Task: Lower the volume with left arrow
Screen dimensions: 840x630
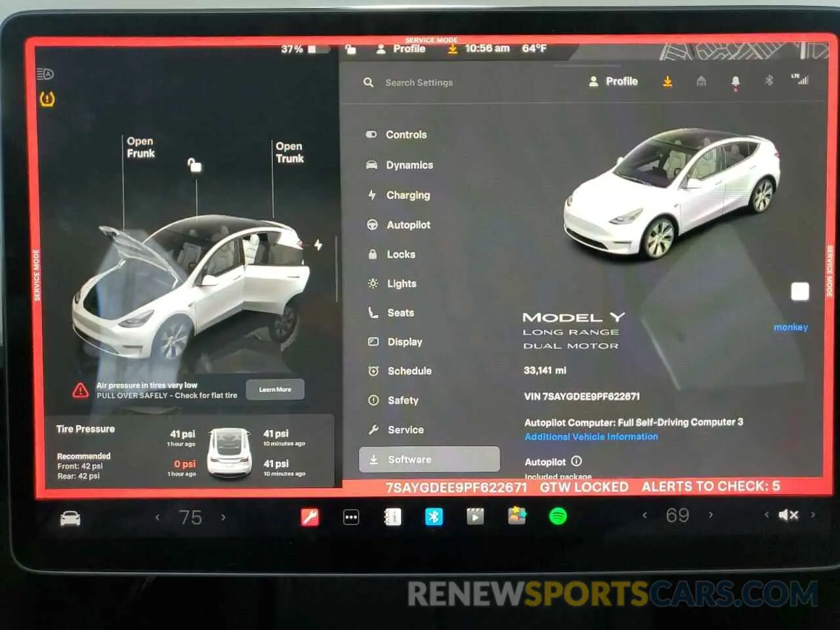Action: pos(766,515)
